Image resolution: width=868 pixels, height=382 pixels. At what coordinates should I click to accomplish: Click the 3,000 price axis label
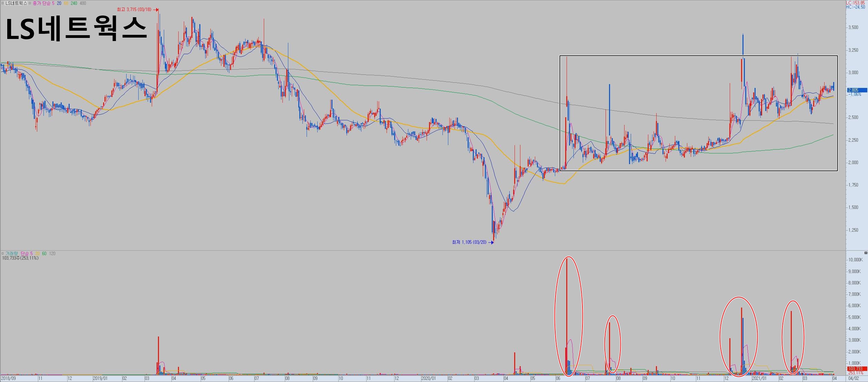(x=854, y=73)
